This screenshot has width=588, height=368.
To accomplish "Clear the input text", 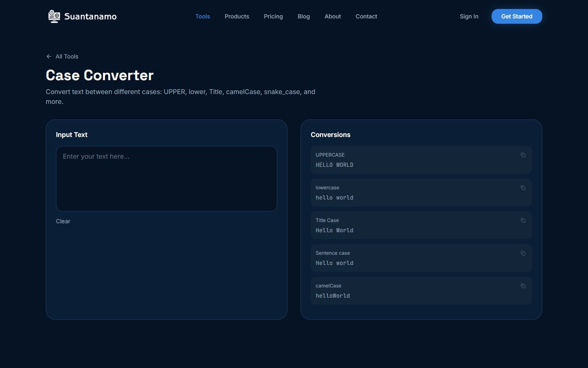I will [x=63, y=221].
